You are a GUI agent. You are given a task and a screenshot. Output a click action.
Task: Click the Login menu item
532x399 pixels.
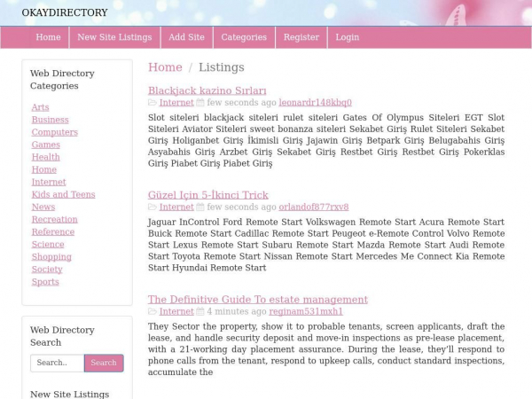pos(347,37)
